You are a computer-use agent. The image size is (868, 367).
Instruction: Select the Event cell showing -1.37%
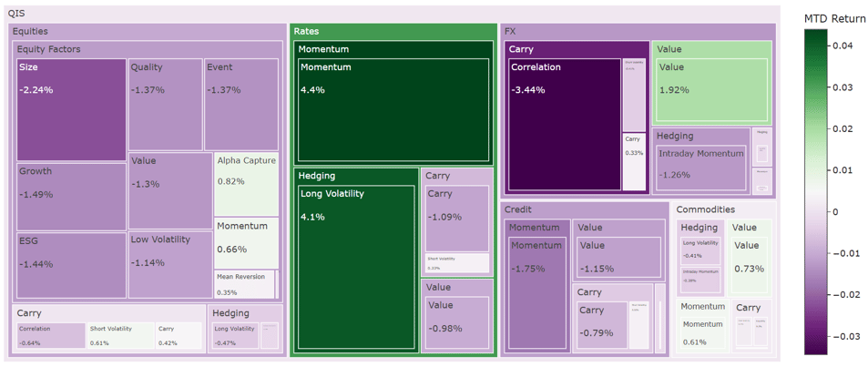click(x=241, y=105)
